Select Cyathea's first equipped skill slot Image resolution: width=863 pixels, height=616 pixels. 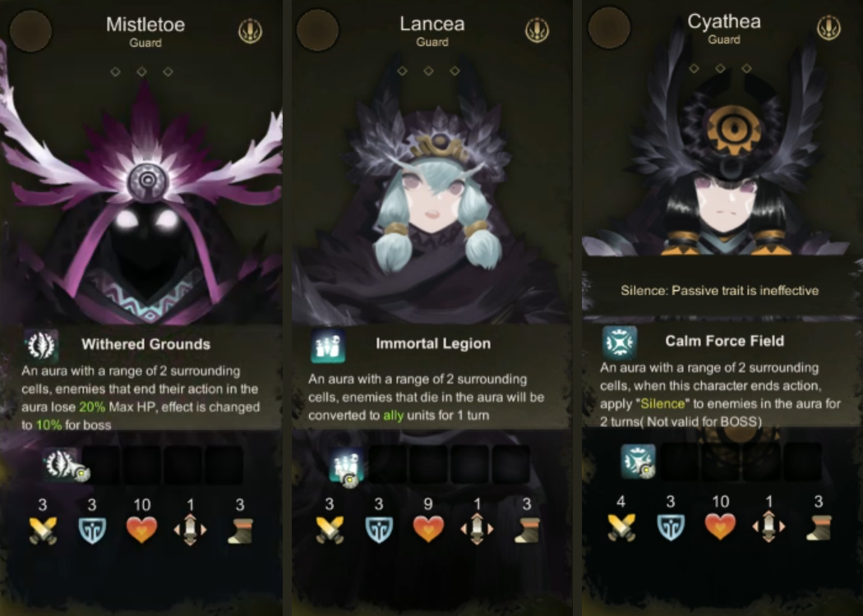point(639,461)
